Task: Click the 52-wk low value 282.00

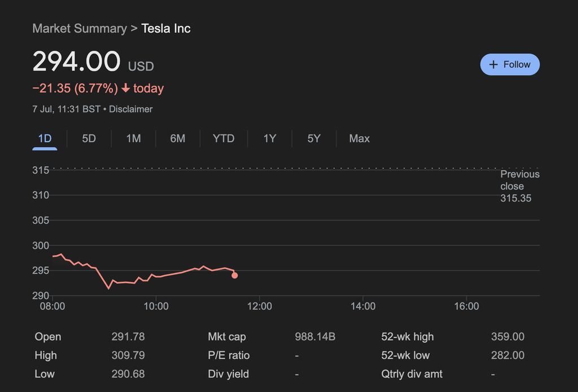Action: pos(507,355)
